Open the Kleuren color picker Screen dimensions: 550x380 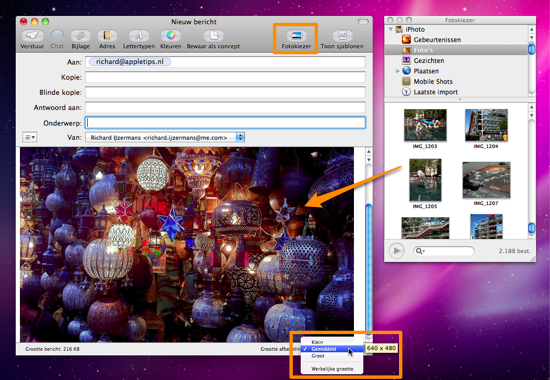170,39
